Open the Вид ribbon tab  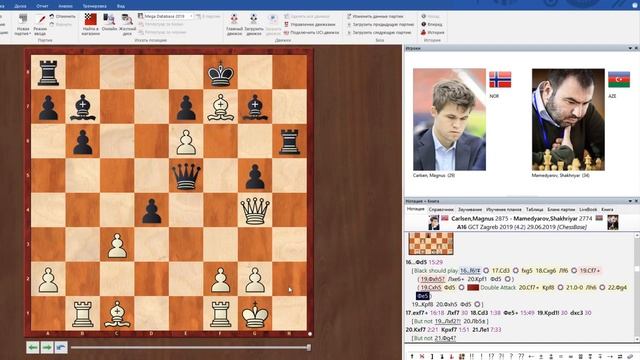[x=121, y=6]
